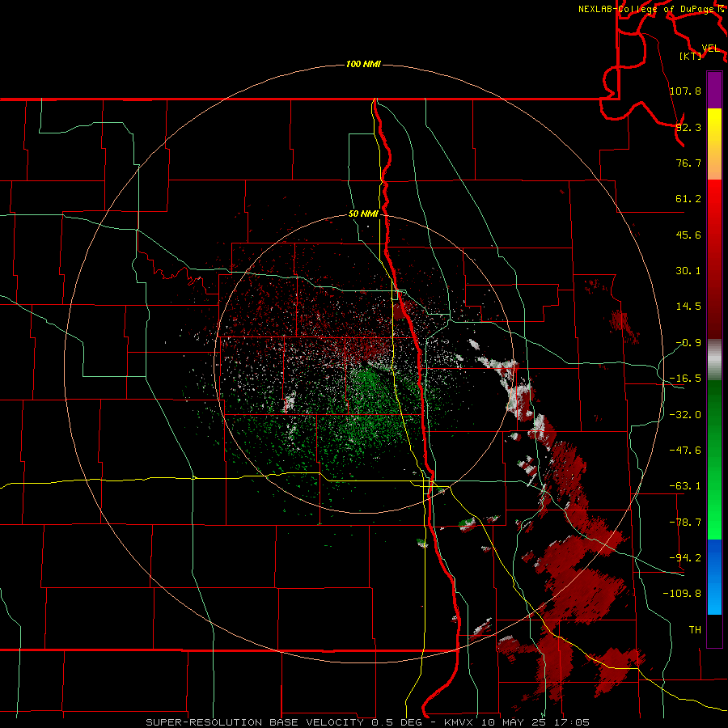This screenshot has height=728, width=728.
Task: Click the -94.2 velocity scale value
Action: coord(685,557)
